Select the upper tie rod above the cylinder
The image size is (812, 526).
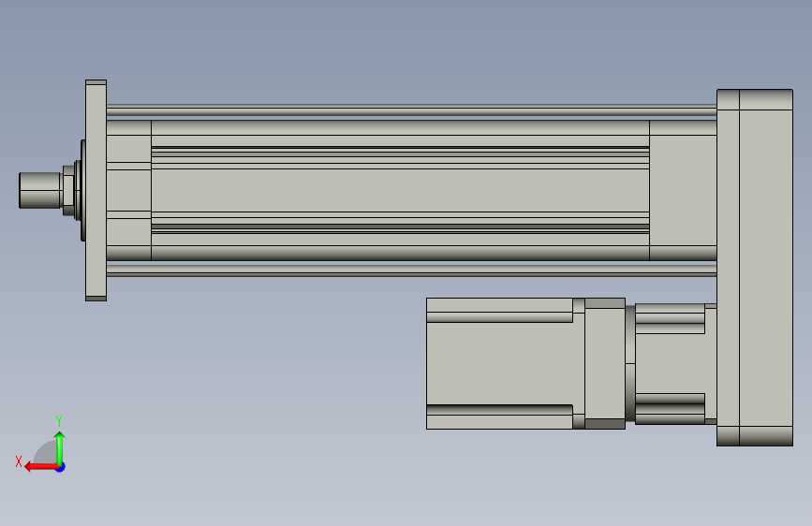tap(412, 110)
